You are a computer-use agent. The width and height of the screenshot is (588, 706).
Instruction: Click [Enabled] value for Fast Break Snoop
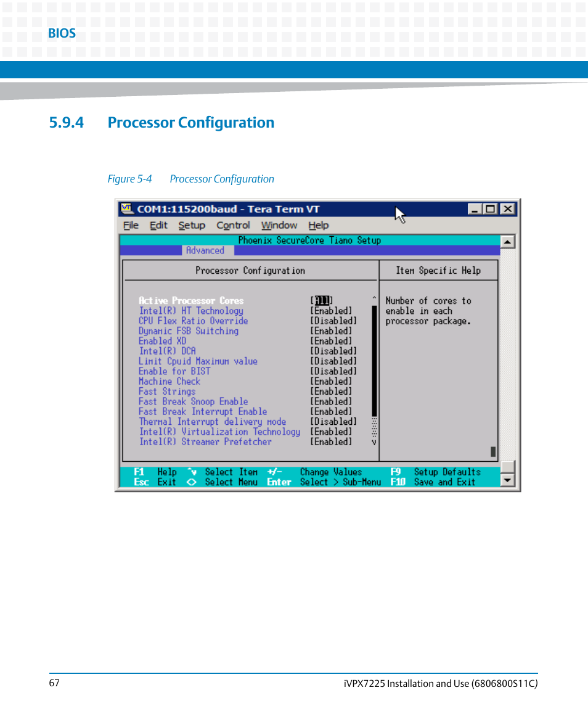332,401
